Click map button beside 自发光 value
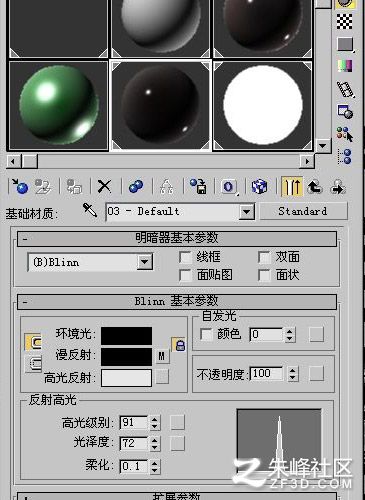The height and width of the screenshot is (500, 365). (x=316, y=334)
